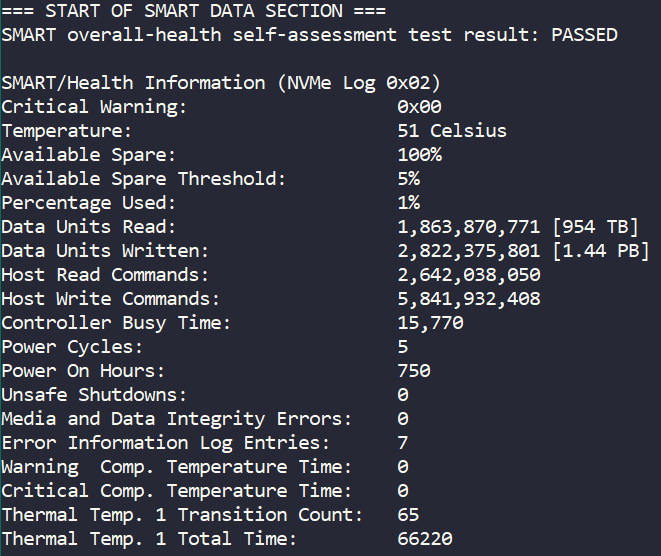
Task: Click the Media and Data Integrity Errors label
Action: click(x=177, y=419)
